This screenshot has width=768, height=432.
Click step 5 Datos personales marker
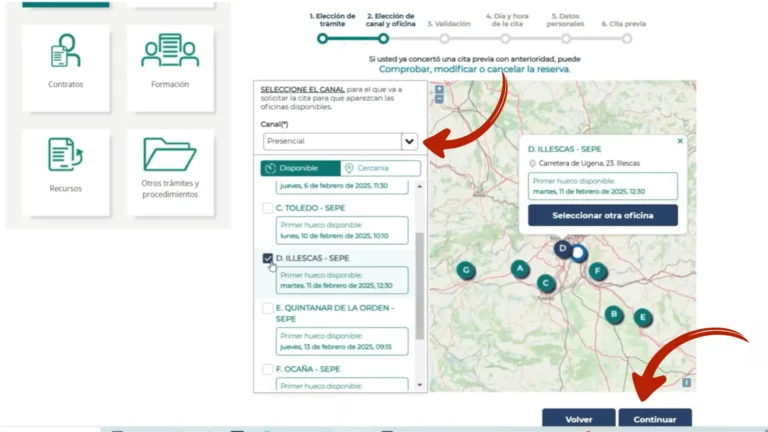pyautogui.click(x=566, y=38)
